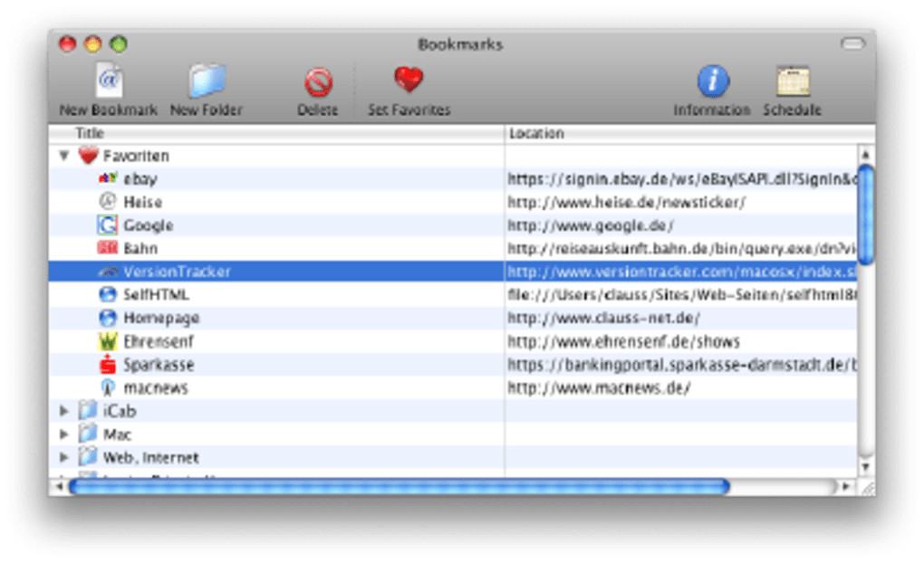Expand the iCab folder

(64, 411)
